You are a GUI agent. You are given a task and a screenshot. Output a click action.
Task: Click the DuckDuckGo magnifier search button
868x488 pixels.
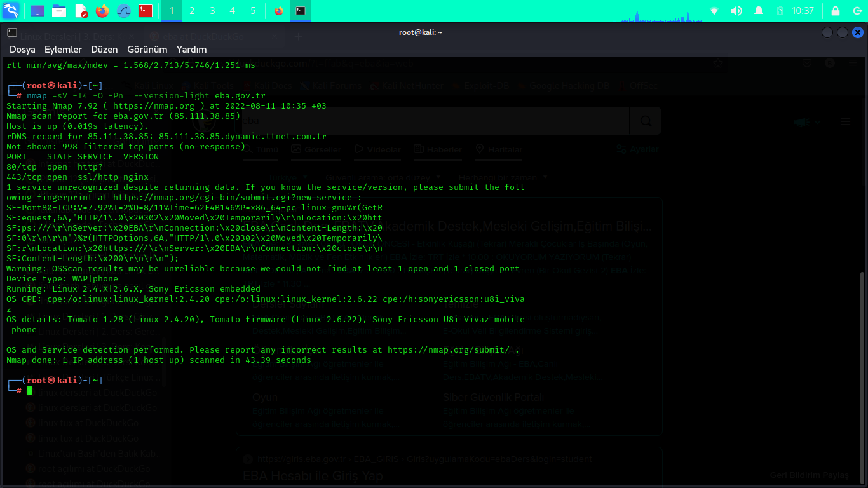click(x=646, y=121)
